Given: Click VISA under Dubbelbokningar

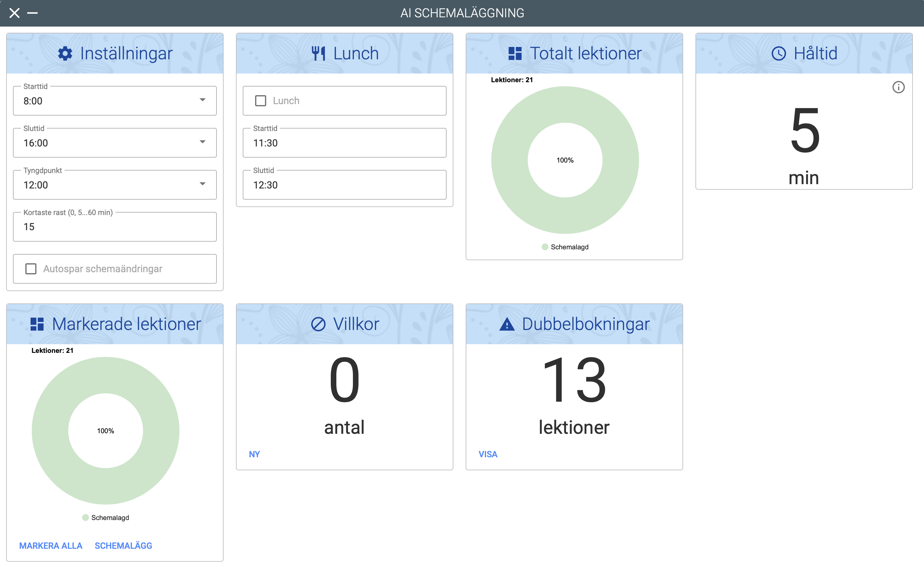Looking at the screenshot, I should click(488, 454).
